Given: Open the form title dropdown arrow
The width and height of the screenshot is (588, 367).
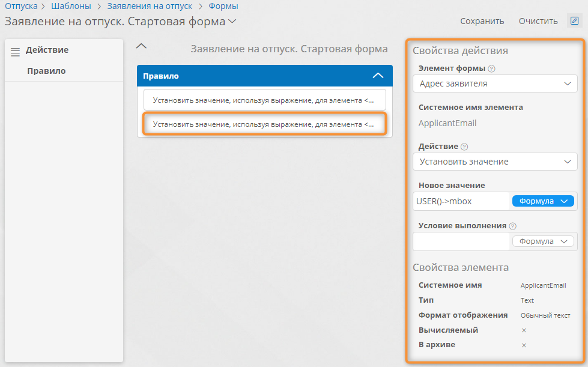Looking at the screenshot, I should tap(232, 22).
